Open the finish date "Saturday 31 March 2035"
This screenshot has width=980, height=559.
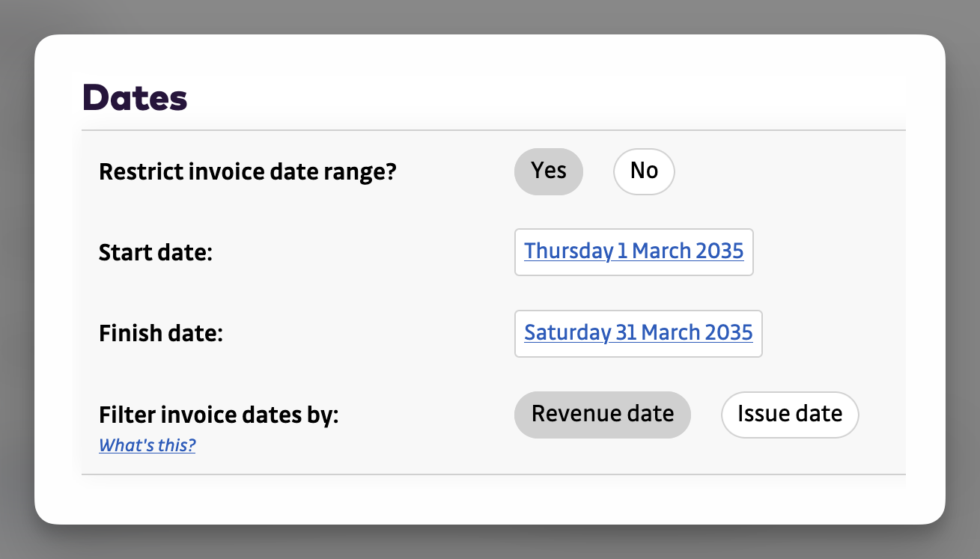coord(638,333)
